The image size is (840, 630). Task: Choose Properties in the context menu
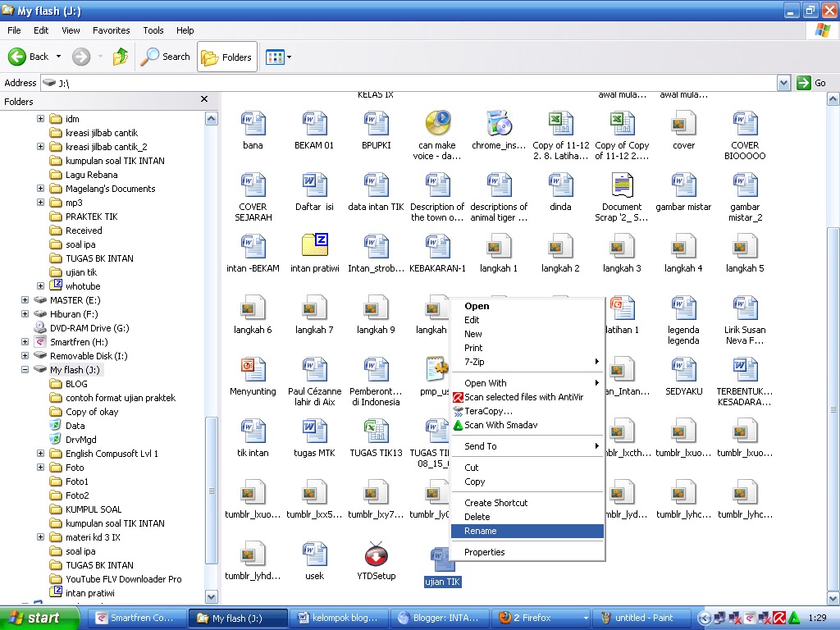pos(527,552)
